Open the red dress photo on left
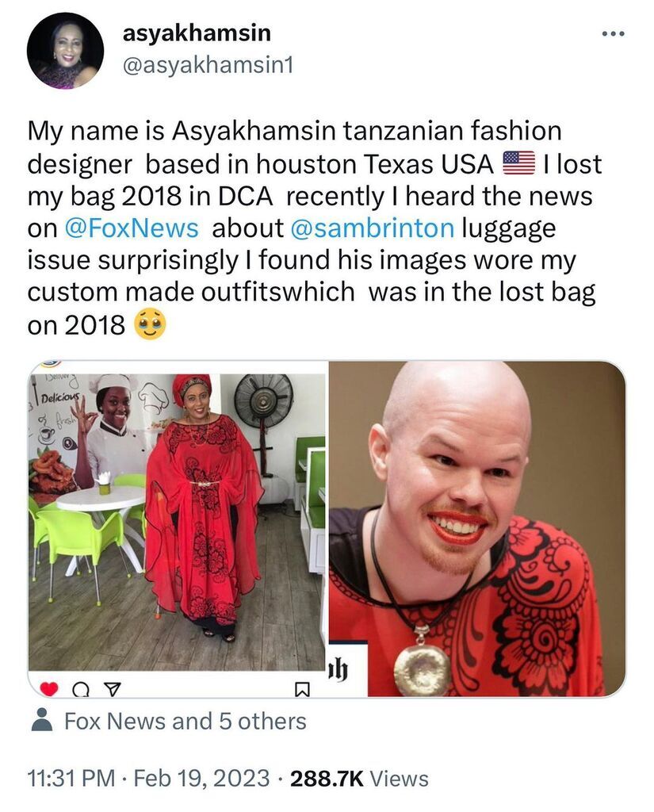The width and height of the screenshot is (654, 812). [178, 523]
